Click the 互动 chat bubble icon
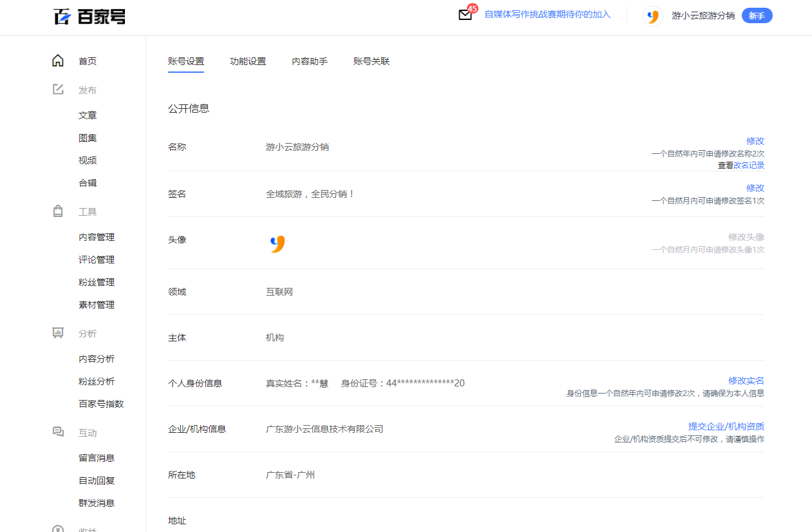Viewport: 812px width, 532px height. (58, 432)
